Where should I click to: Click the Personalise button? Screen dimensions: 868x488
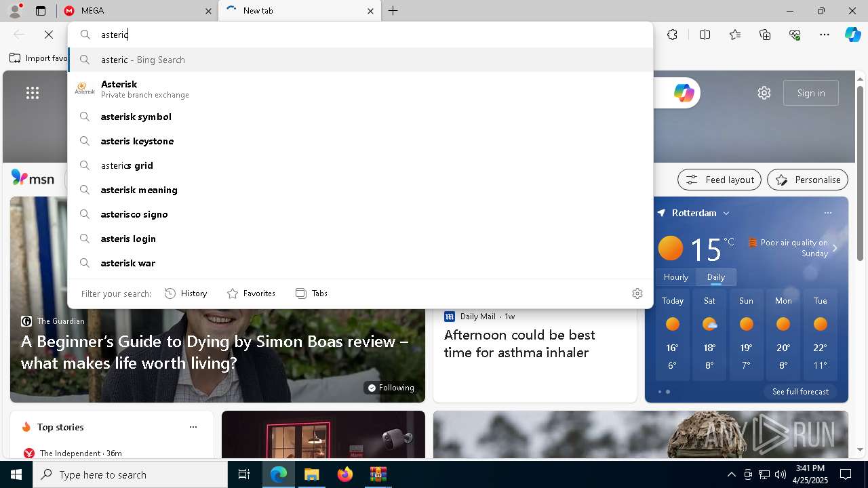808,180
